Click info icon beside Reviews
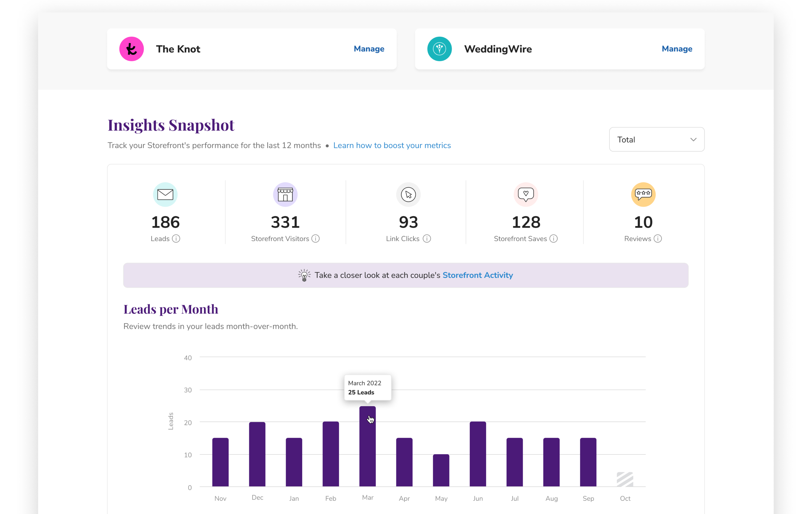 click(x=658, y=239)
